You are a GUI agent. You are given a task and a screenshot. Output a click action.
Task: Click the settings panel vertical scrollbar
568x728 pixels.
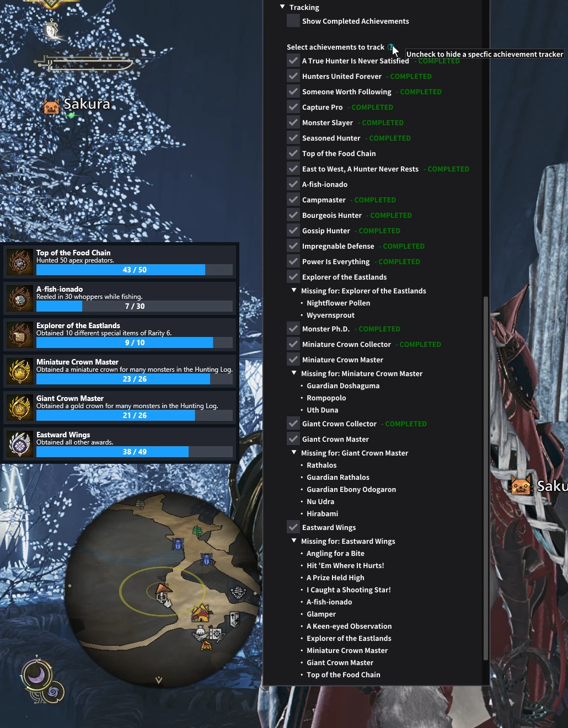point(485,478)
